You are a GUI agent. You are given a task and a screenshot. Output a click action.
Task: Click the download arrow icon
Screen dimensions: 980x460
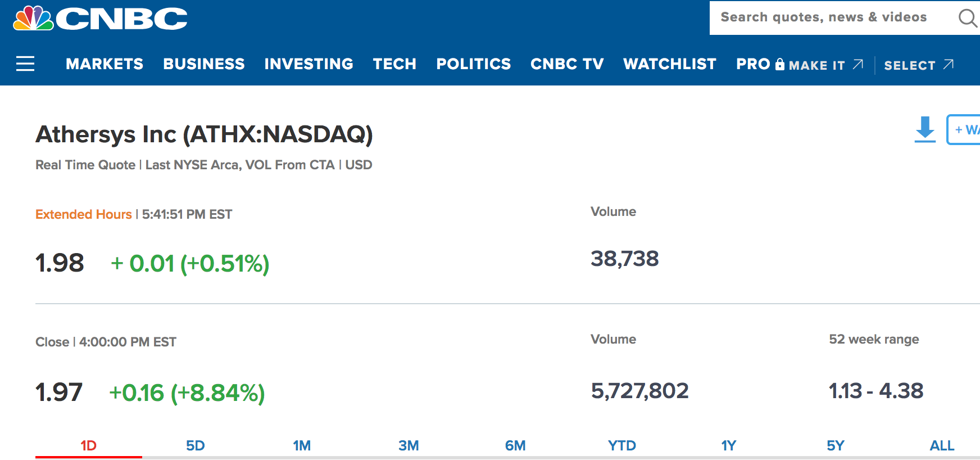point(925,129)
